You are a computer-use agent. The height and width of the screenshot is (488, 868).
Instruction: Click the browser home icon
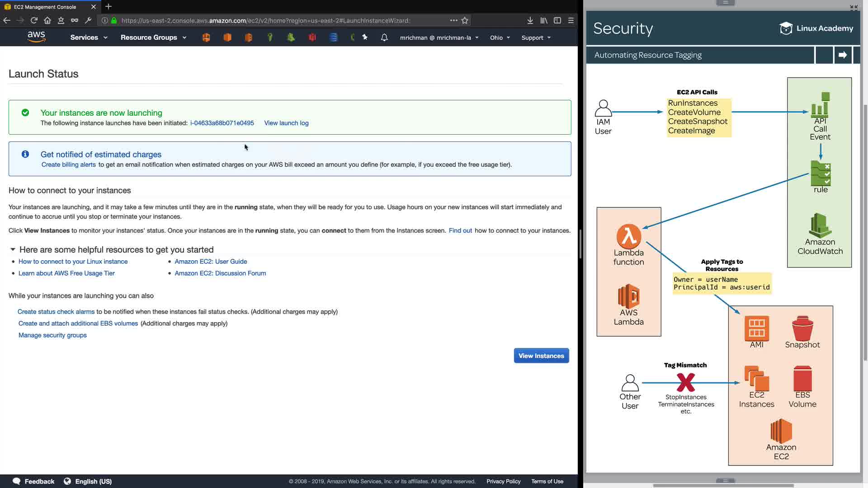click(47, 20)
